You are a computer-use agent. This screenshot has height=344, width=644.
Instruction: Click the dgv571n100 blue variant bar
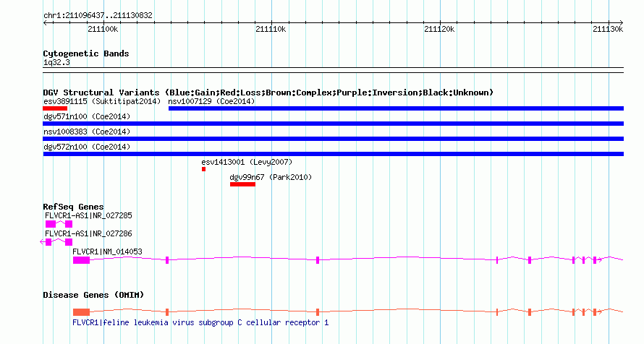333,124
